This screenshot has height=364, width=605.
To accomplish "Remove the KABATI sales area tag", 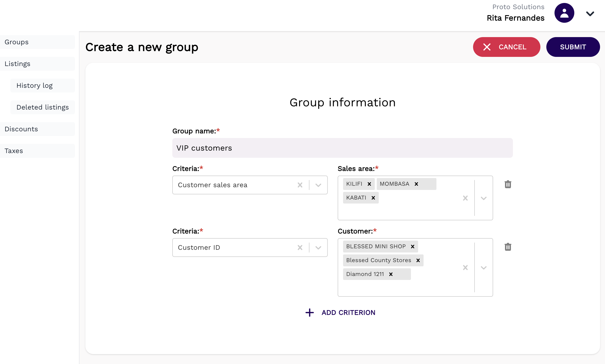I will click(x=373, y=198).
